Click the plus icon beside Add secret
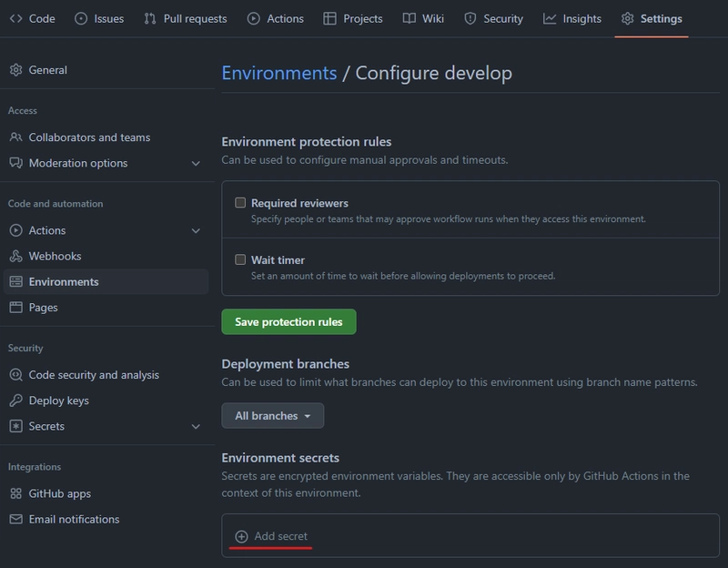The image size is (728, 568). 241,536
